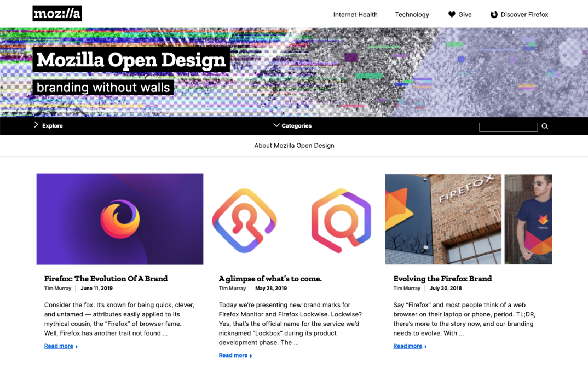Expand the Explore chevron
Viewport: 588px width, 380px height.
(x=36, y=125)
